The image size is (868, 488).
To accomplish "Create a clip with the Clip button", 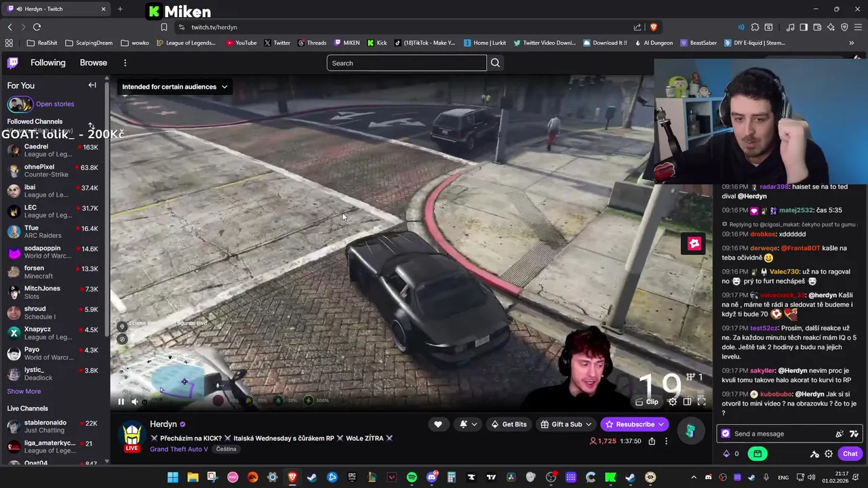I will pos(647,402).
